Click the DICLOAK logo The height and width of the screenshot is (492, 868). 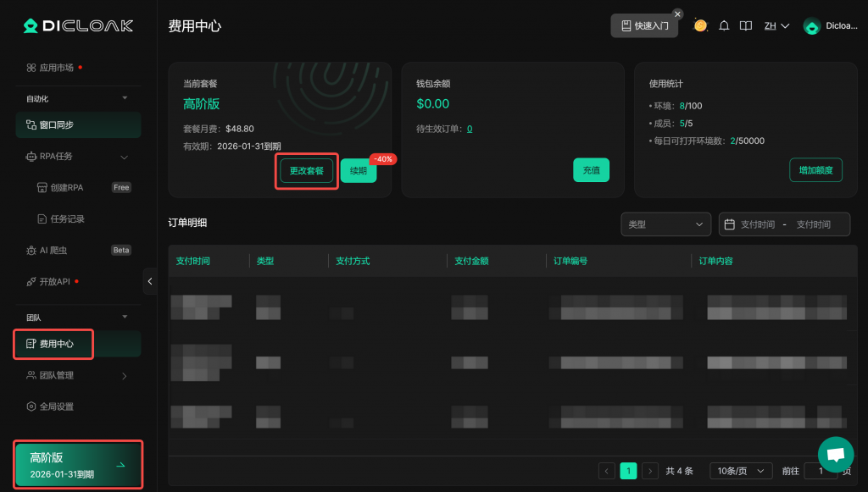point(78,25)
